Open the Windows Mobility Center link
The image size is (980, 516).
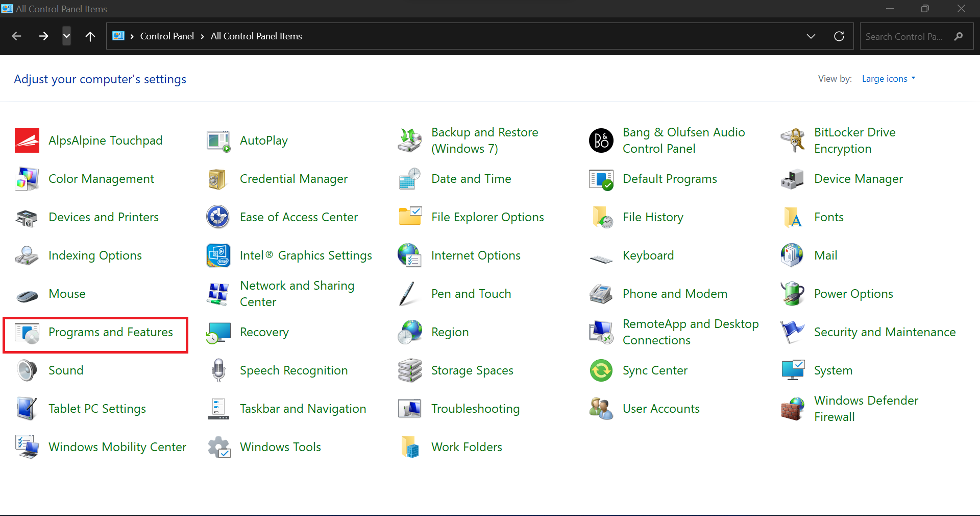[117, 447]
